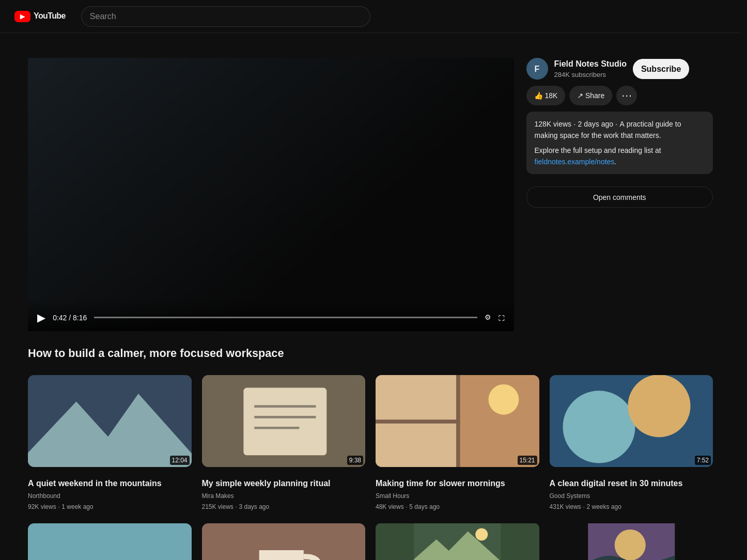Play the video with the play button
This screenshot has height=560, width=747.
tap(41, 318)
